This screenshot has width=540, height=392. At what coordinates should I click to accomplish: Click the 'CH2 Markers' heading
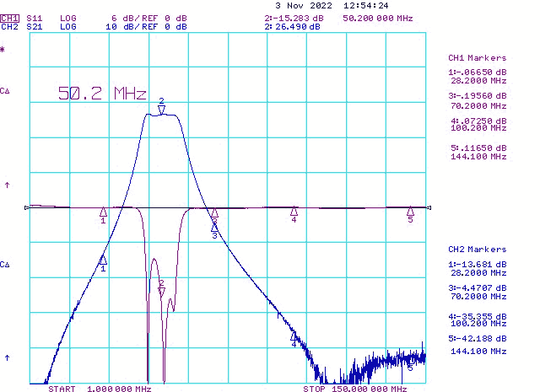pos(478,250)
